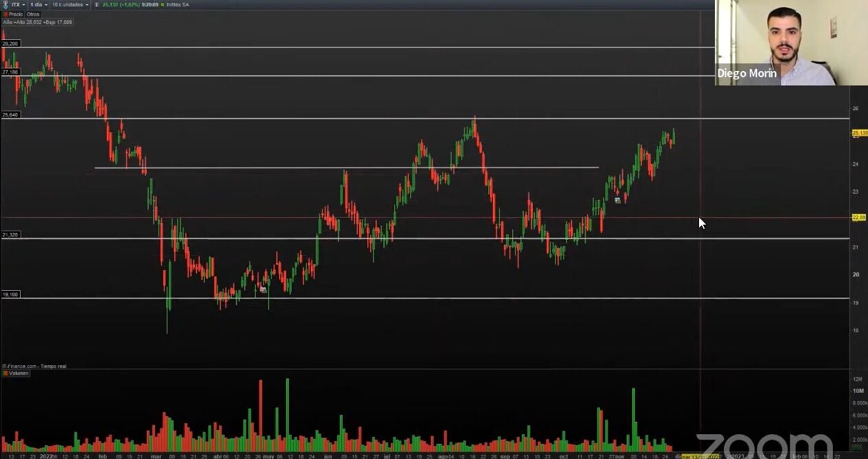Click the 'IT-Finance.com - Tiempo real' text

click(34, 366)
